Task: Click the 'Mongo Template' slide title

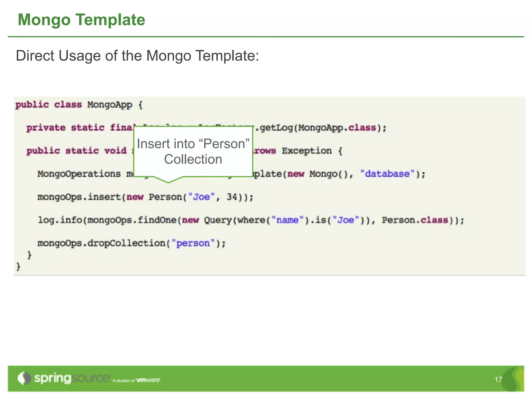Action: [x=81, y=20]
